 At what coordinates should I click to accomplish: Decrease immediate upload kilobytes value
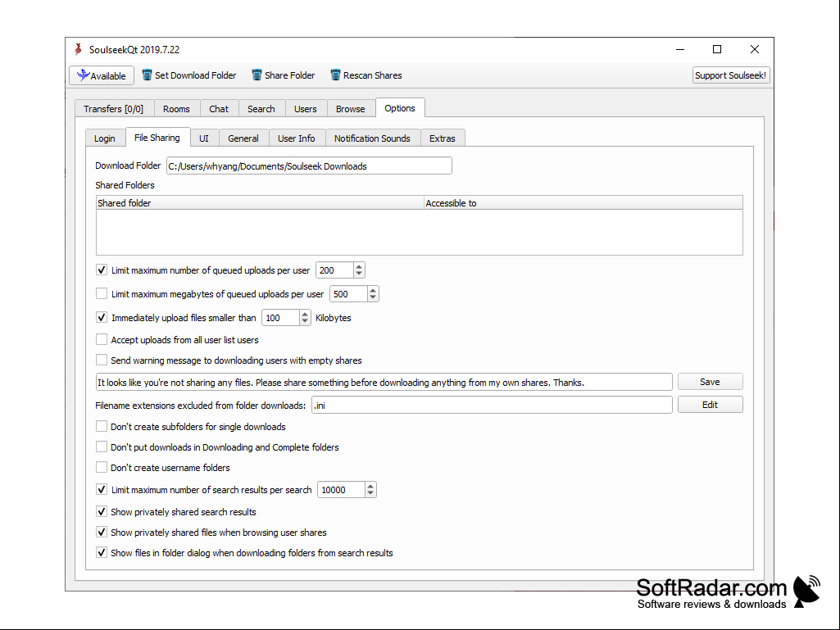[305, 321]
